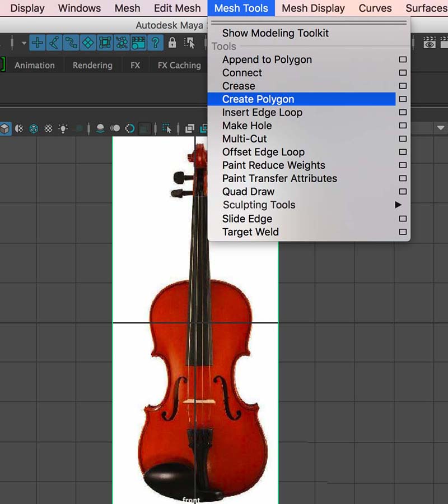Click the render view eye clapperboard icon
Screen dimensions: 448x504
pyautogui.click(x=430, y=43)
